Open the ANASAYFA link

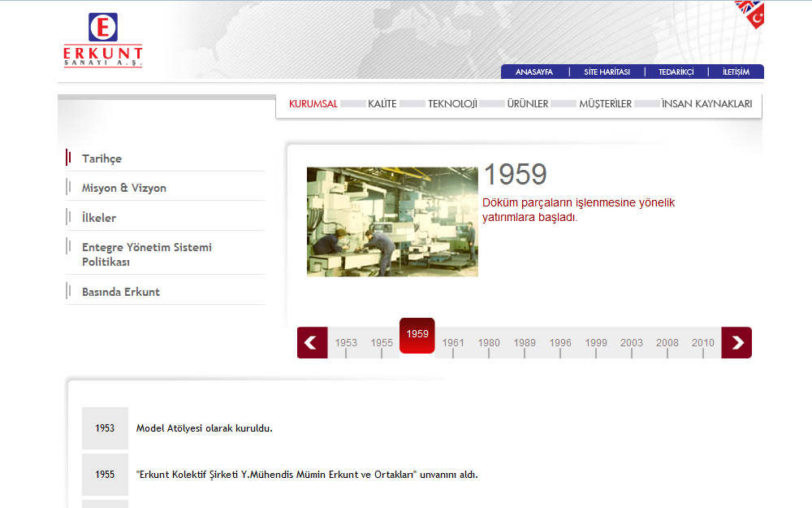[x=534, y=72]
